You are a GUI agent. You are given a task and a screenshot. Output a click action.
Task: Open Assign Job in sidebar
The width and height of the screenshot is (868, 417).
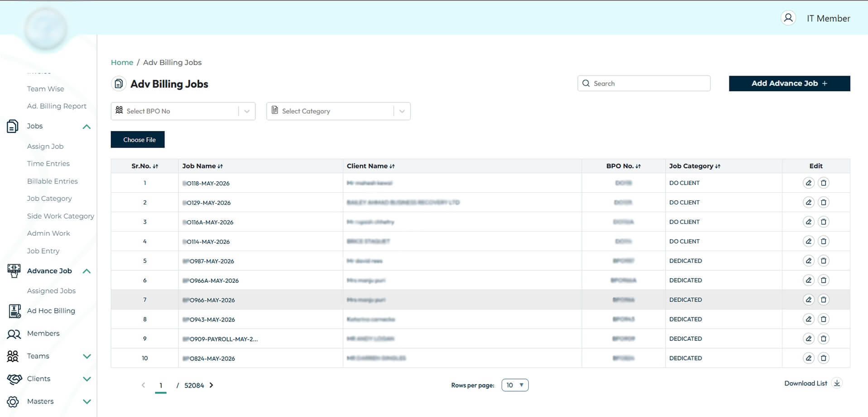[x=45, y=146]
